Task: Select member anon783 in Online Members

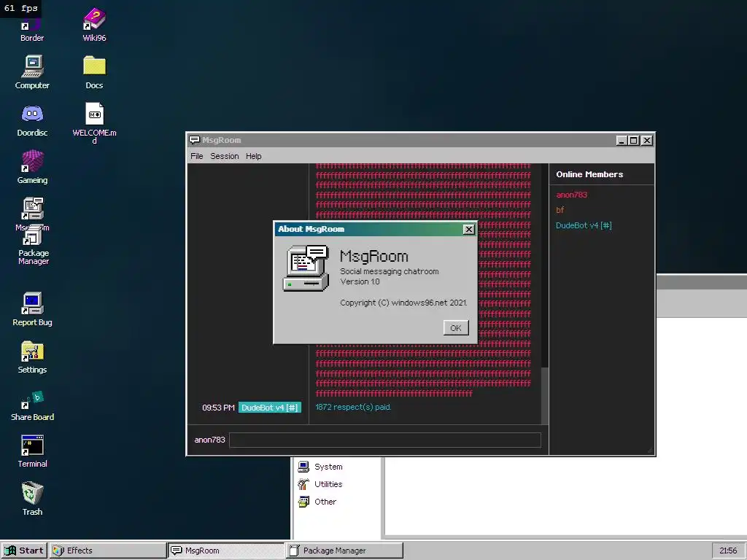Action: (572, 195)
